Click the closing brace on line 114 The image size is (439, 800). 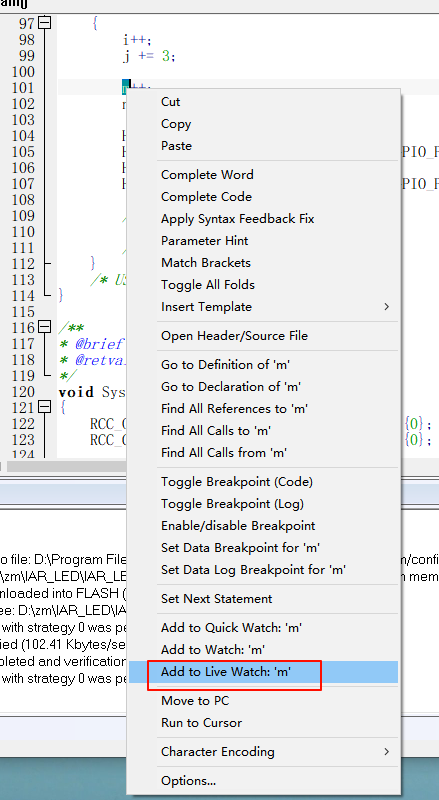61,295
